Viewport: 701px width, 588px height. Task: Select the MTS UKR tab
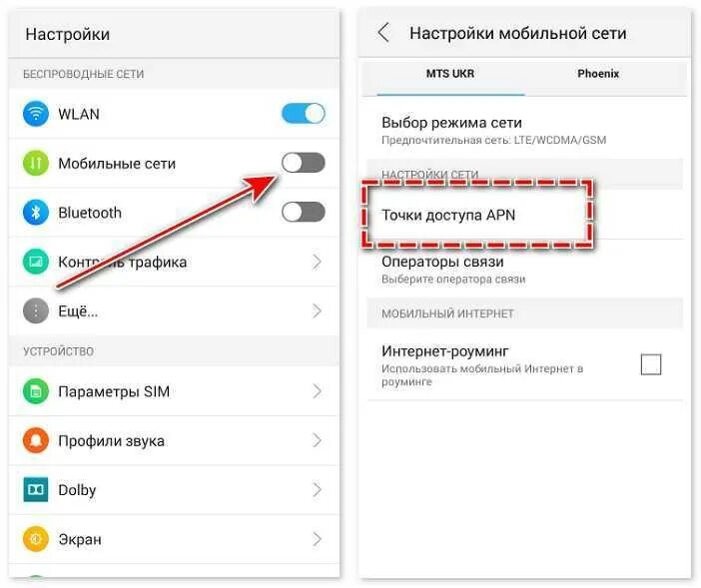tap(450, 74)
